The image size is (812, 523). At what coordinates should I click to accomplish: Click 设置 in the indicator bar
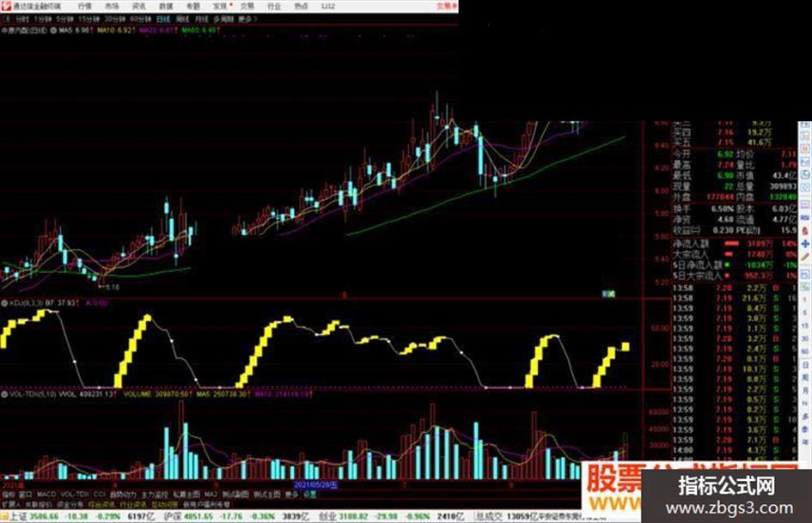click(x=309, y=495)
